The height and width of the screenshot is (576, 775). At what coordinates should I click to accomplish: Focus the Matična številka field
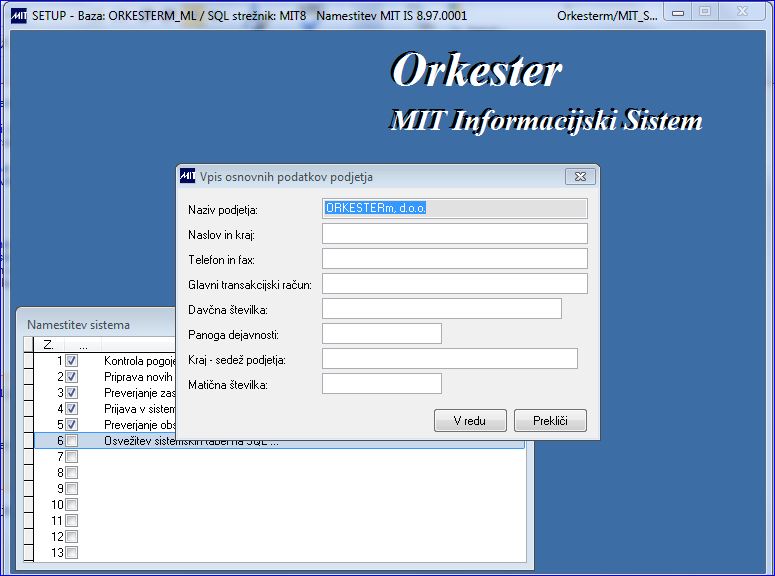click(382, 384)
